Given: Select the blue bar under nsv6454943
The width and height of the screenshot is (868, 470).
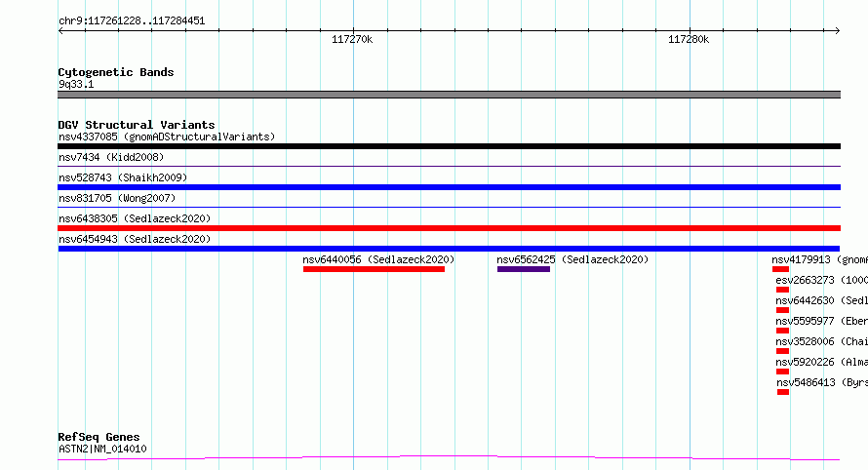Looking at the screenshot, I should (x=449, y=249).
